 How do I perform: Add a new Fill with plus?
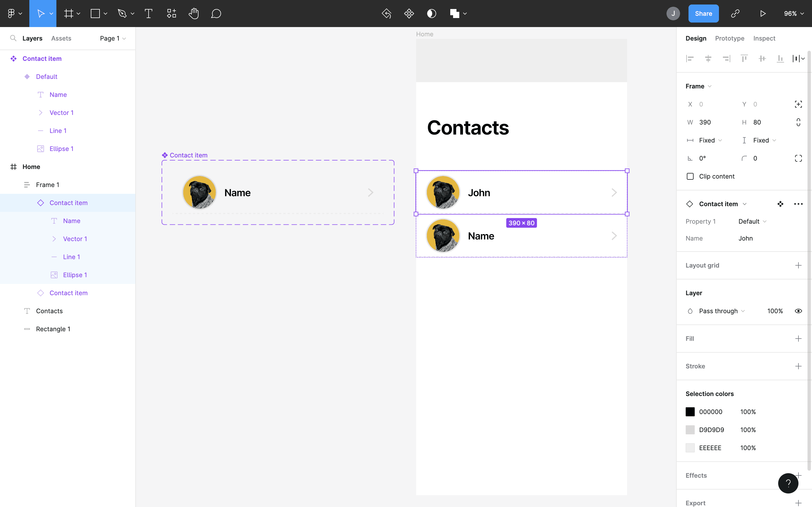click(798, 339)
